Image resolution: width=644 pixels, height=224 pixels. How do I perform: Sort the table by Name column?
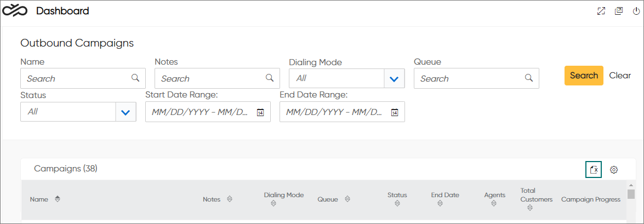[x=58, y=199]
